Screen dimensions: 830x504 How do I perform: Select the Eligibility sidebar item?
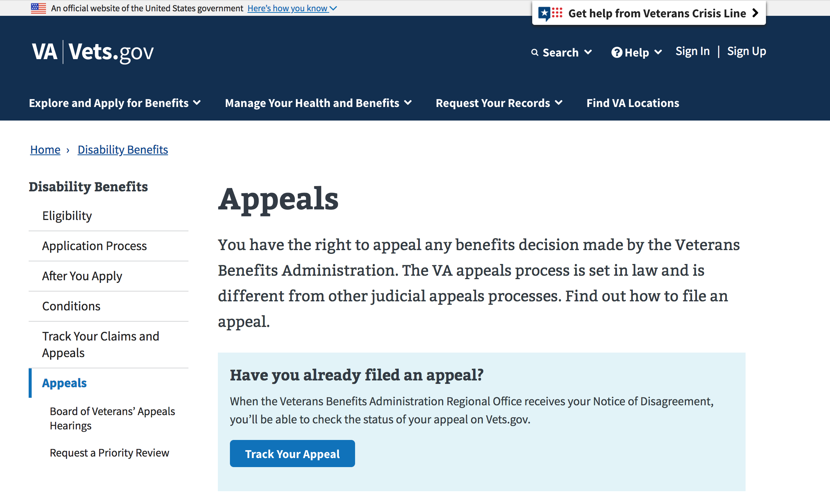tap(67, 215)
